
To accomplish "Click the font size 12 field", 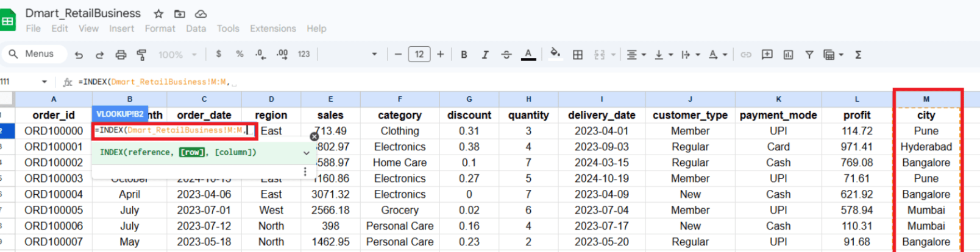I will (419, 55).
